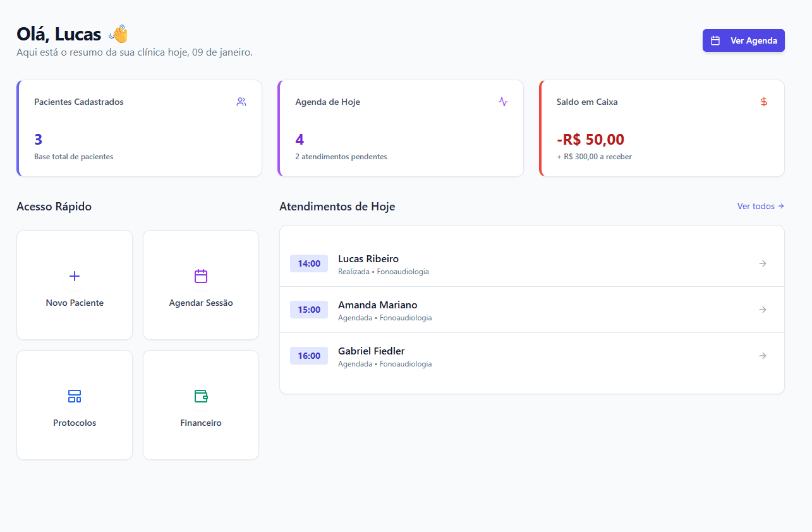812x532 pixels.
Task: Click the calendar icon for Agendar Sessão
Action: 200,276
